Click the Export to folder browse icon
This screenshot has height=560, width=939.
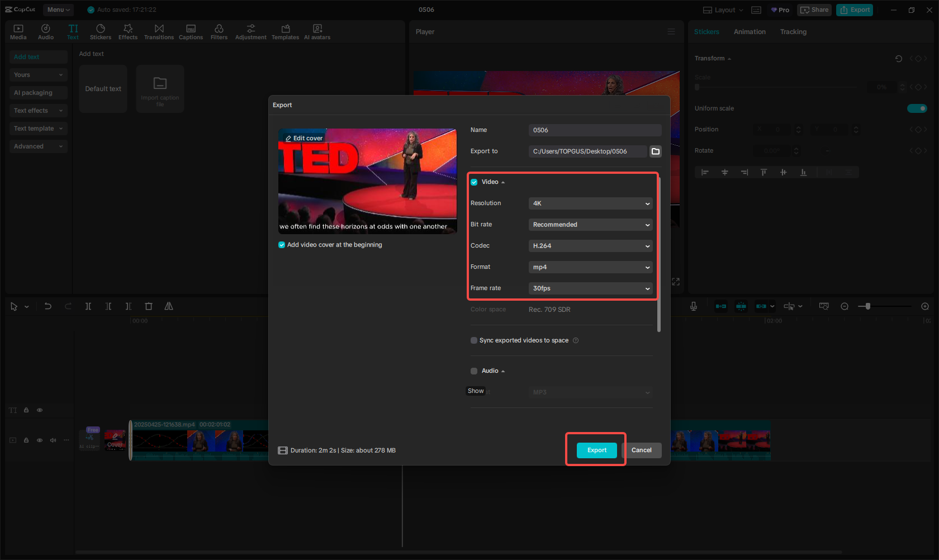[655, 151]
